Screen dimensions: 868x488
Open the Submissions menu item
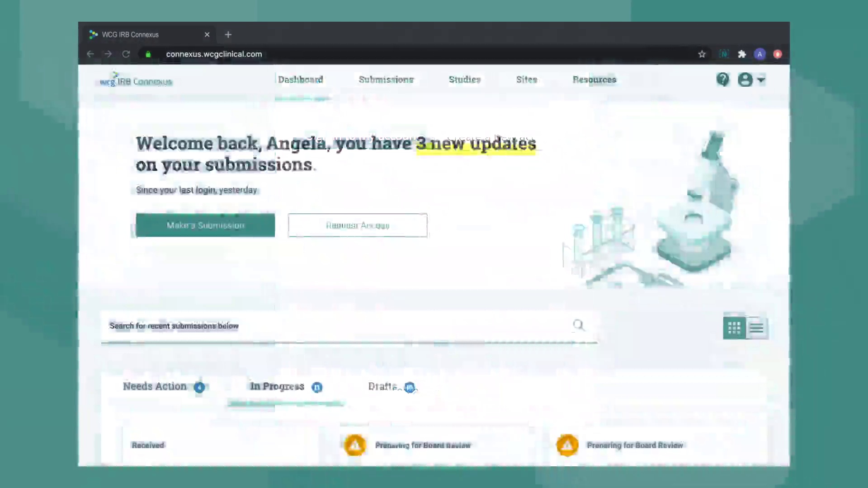[x=386, y=80]
